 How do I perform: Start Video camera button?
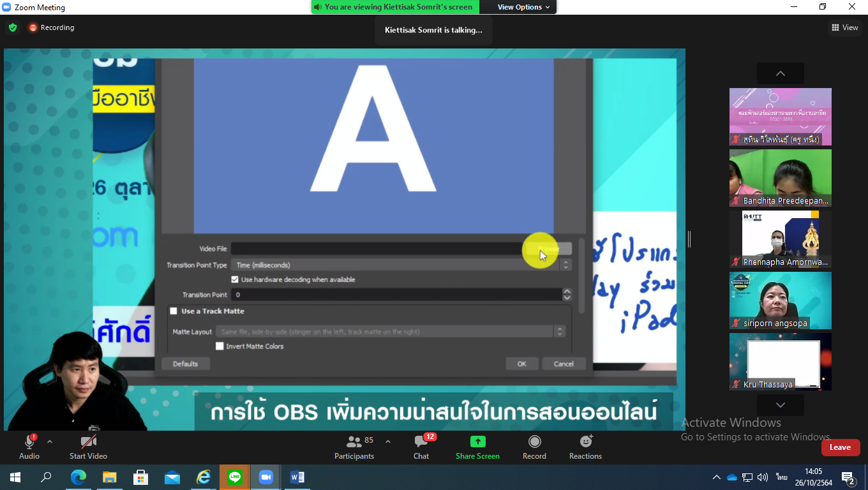pyautogui.click(x=88, y=447)
